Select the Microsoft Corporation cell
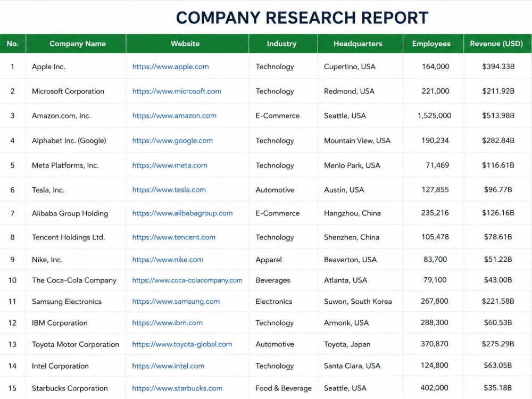532x399 pixels. [x=76, y=92]
